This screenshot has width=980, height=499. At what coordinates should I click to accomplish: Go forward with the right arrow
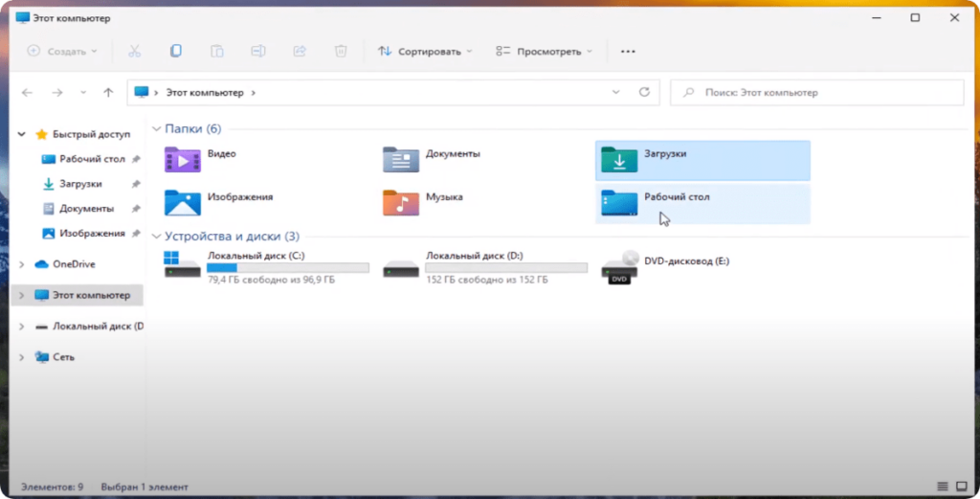coord(57,93)
